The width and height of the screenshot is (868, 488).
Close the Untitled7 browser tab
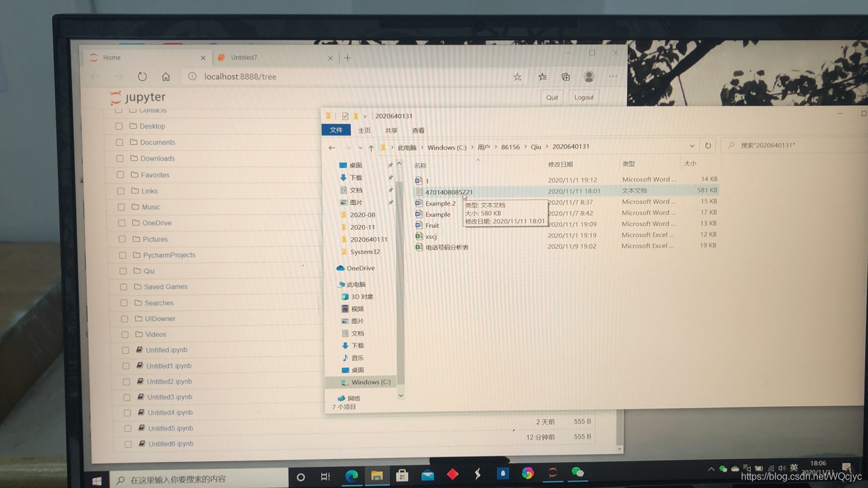coord(330,58)
